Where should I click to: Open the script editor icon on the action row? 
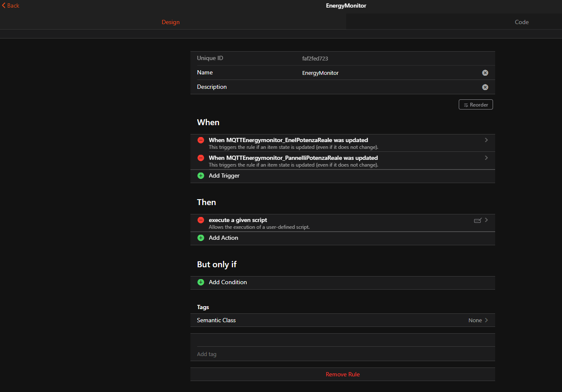click(477, 220)
